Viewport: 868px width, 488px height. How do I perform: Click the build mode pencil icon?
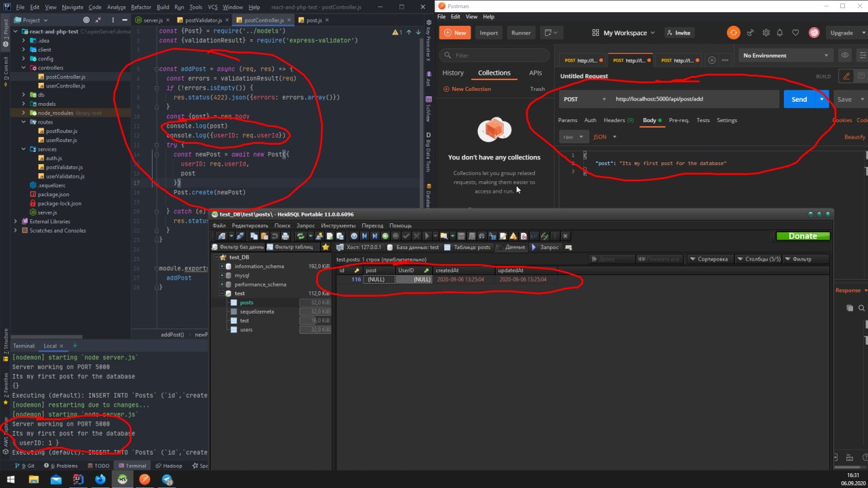tap(846, 76)
